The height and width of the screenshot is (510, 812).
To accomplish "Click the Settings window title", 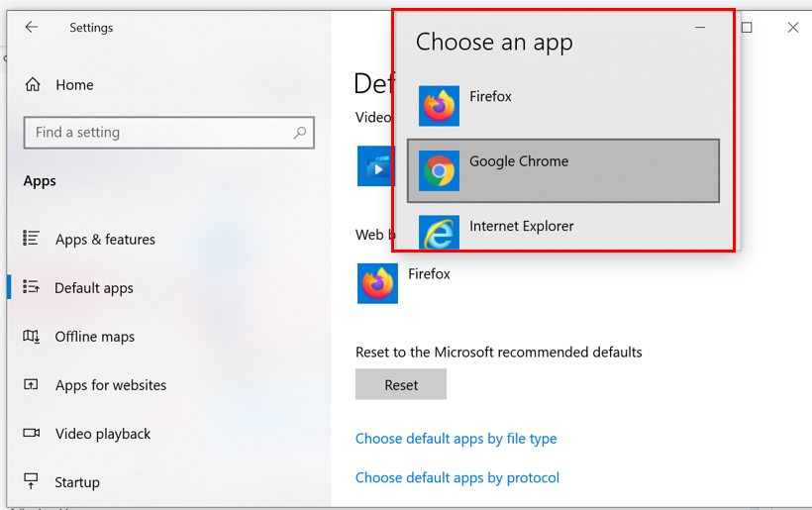I will [91, 28].
